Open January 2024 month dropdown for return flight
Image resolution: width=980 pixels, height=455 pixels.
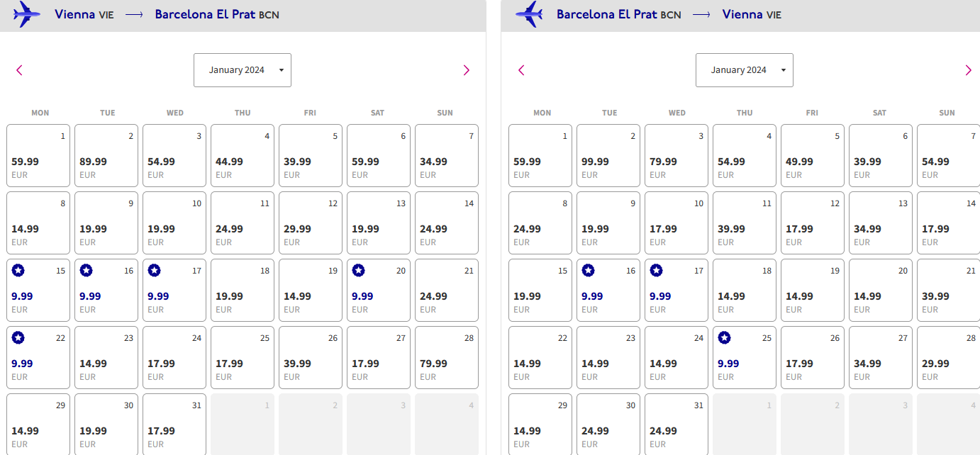(745, 70)
